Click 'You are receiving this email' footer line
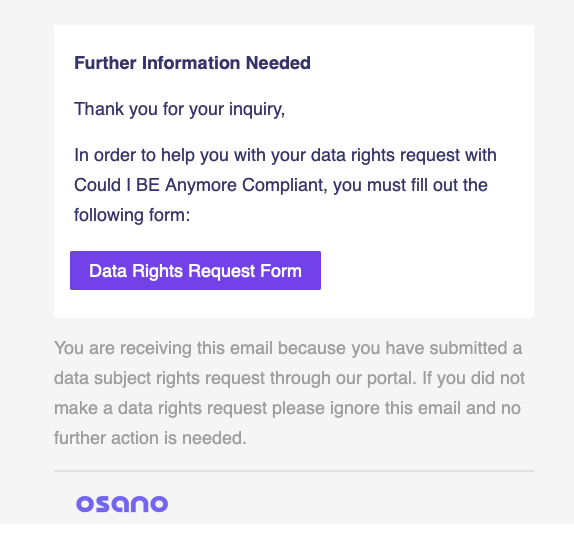This screenshot has height=540, width=574. tap(163, 348)
